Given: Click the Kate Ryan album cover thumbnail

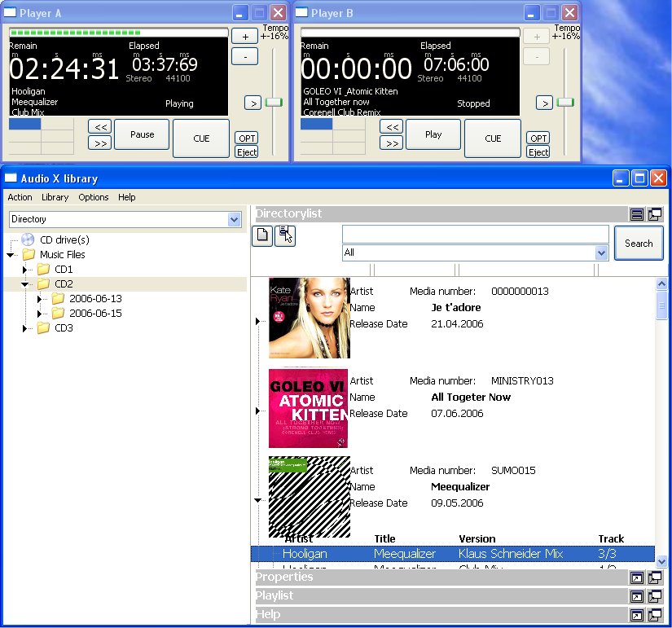Looking at the screenshot, I should point(309,318).
